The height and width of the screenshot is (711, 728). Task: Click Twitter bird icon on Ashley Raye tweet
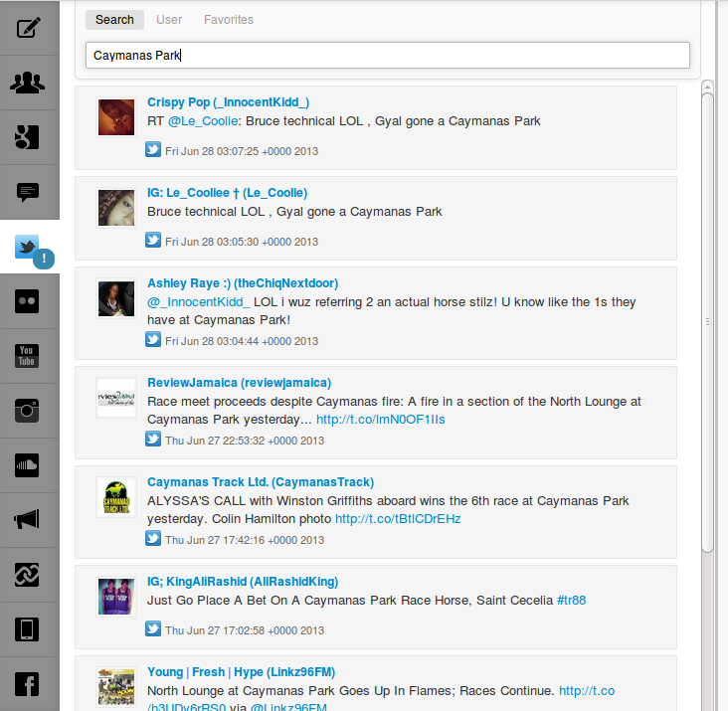[153, 340]
